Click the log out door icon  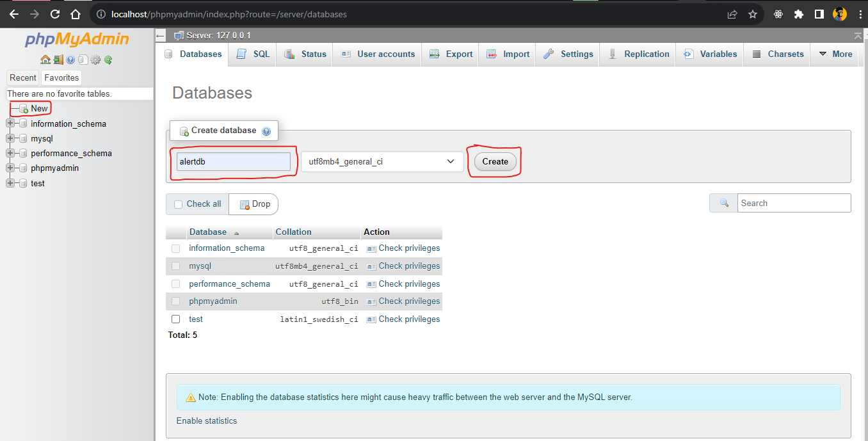[x=58, y=60]
